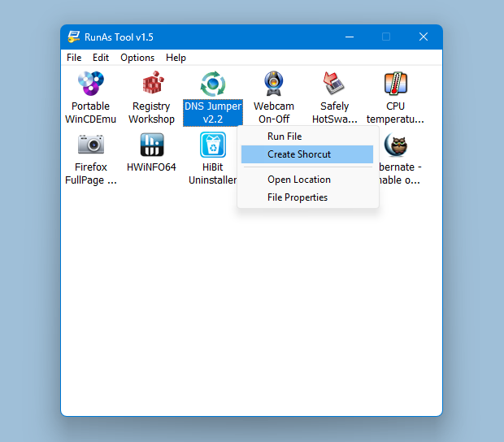Choose Open Location in context menu

299,180
